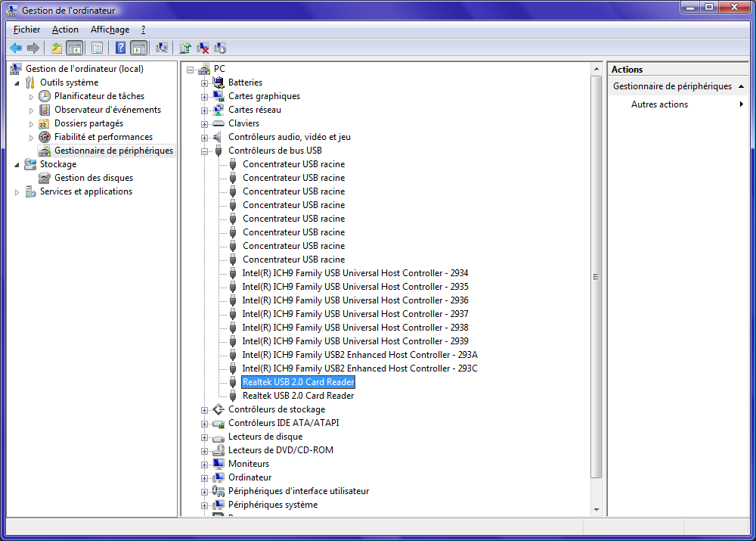The image size is (756, 541).
Task: Select Contrôleurs IDE ATA/ATAPI category
Action: coord(283,423)
